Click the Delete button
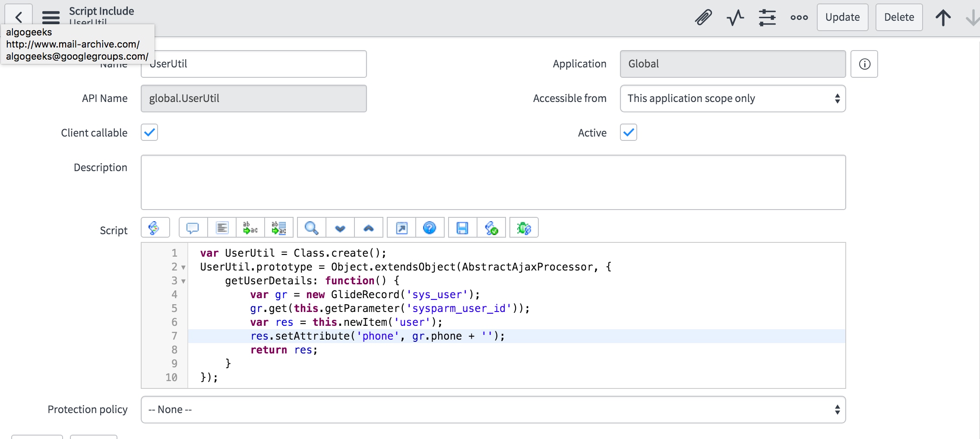The height and width of the screenshot is (439, 980). [899, 17]
